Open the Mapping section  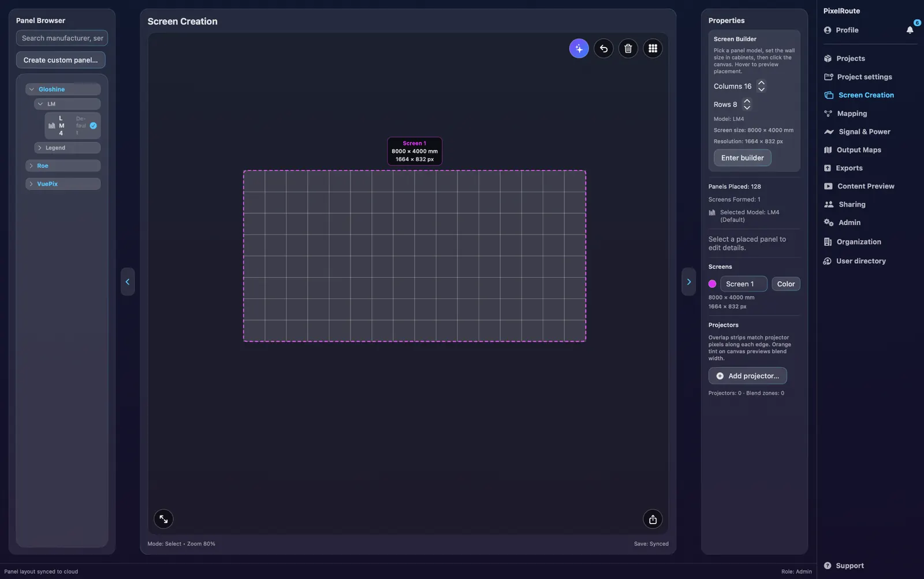tap(845, 114)
